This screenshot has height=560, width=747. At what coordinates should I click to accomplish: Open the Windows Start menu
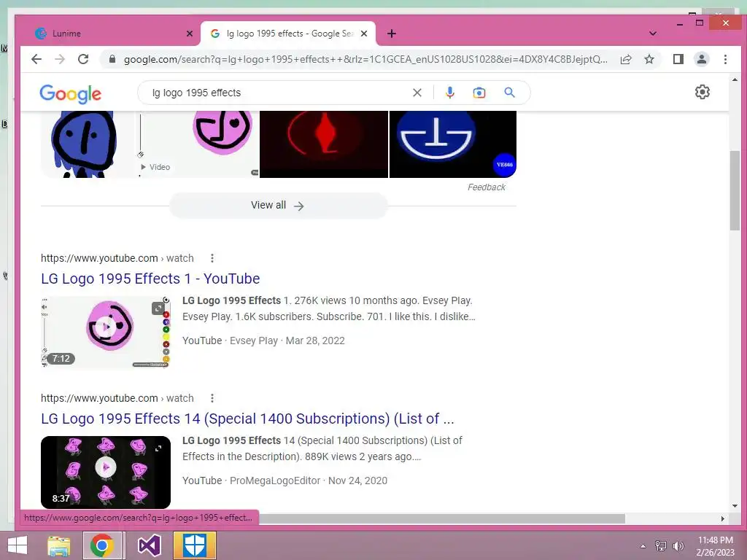click(x=18, y=545)
